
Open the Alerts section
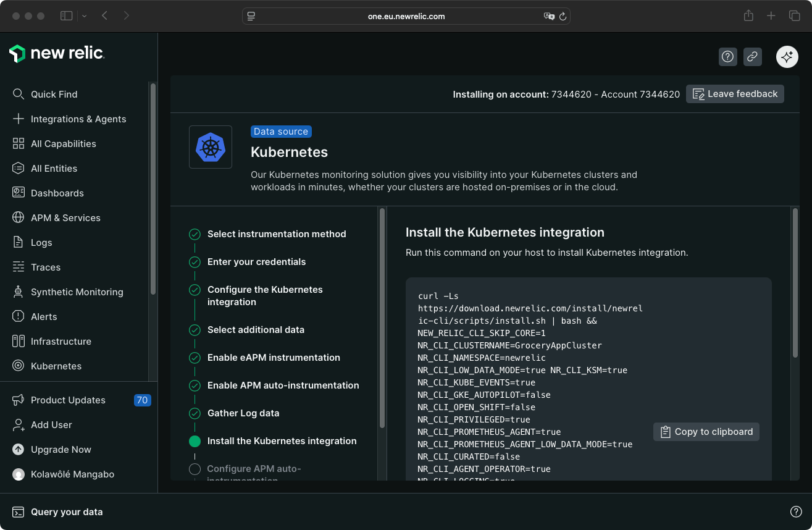click(x=42, y=316)
